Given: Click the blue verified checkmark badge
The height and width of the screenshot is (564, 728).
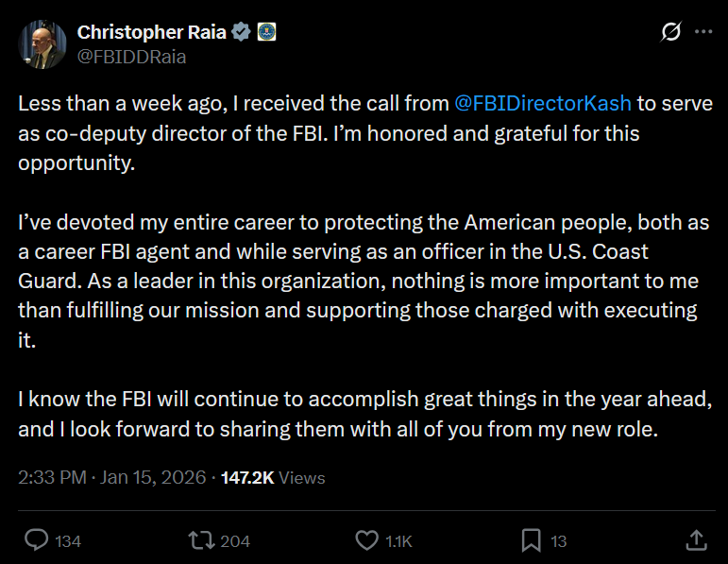Looking at the screenshot, I should click(x=241, y=32).
